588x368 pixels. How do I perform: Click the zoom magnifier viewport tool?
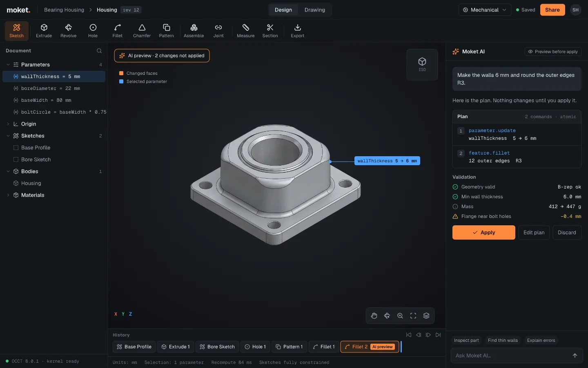tap(400, 316)
